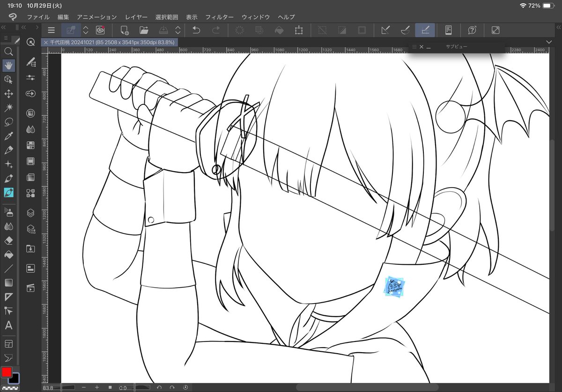Open the Color Set grid palette

(x=31, y=145)
